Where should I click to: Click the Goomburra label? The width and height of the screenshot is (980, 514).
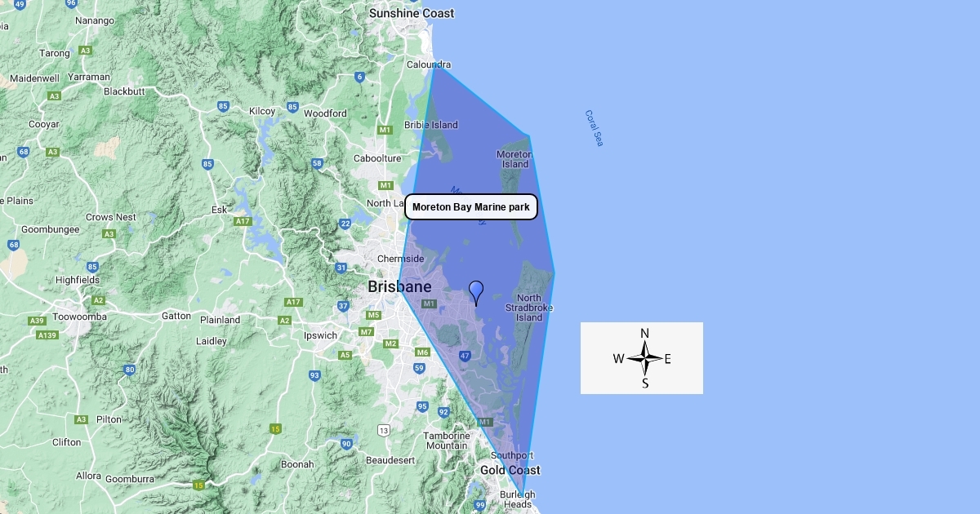[130, 479]
